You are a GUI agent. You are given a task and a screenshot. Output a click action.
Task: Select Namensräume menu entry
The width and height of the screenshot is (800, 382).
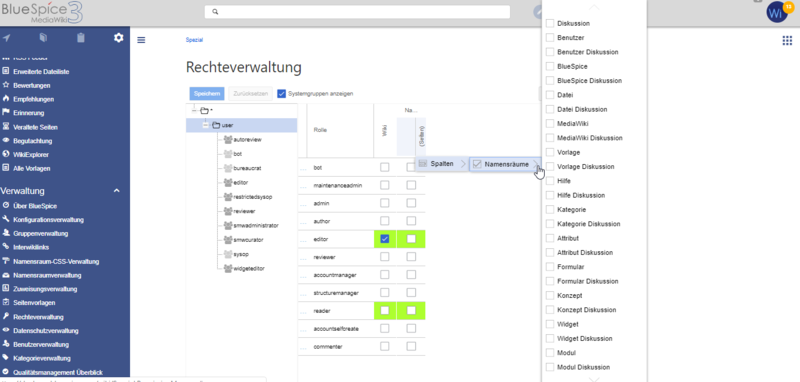pos(506,164)
